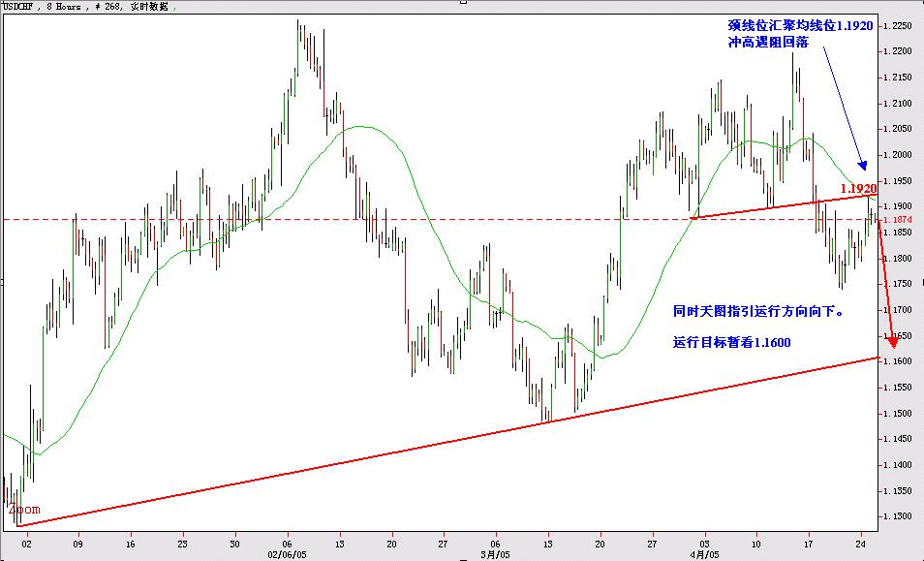924x561 pixels.
Task: Click the 1.1600 price axis label
Action: point(896,361)
